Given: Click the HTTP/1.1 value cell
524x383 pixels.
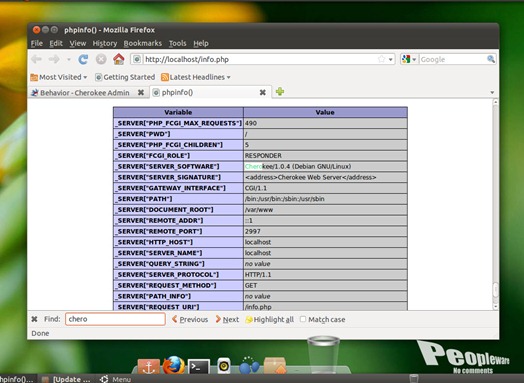Looking at the screenshot, I should (x=325, y=274).
